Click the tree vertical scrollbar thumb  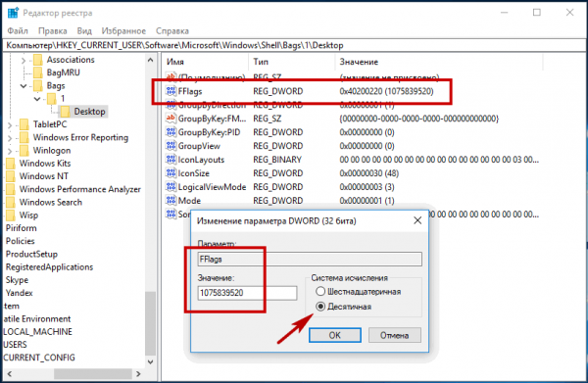click(x=150, y=323)
